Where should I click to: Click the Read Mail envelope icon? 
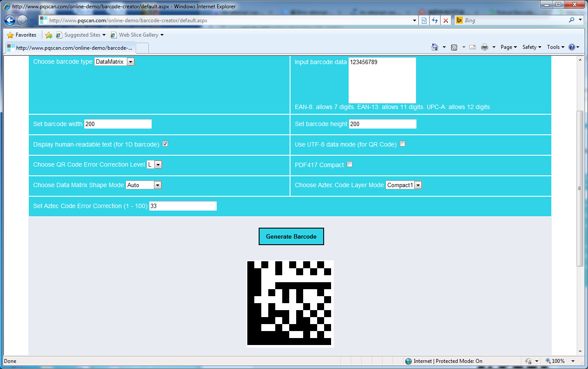coord(472,47)
